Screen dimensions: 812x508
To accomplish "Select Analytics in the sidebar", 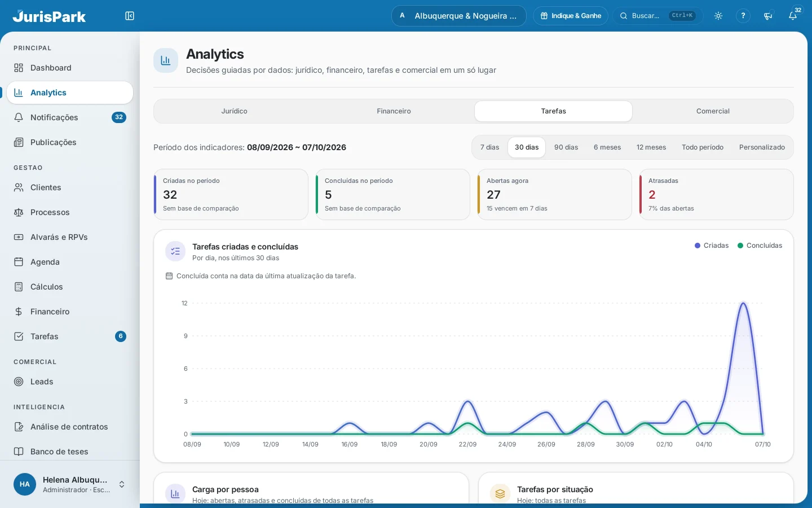I will 70,93.
